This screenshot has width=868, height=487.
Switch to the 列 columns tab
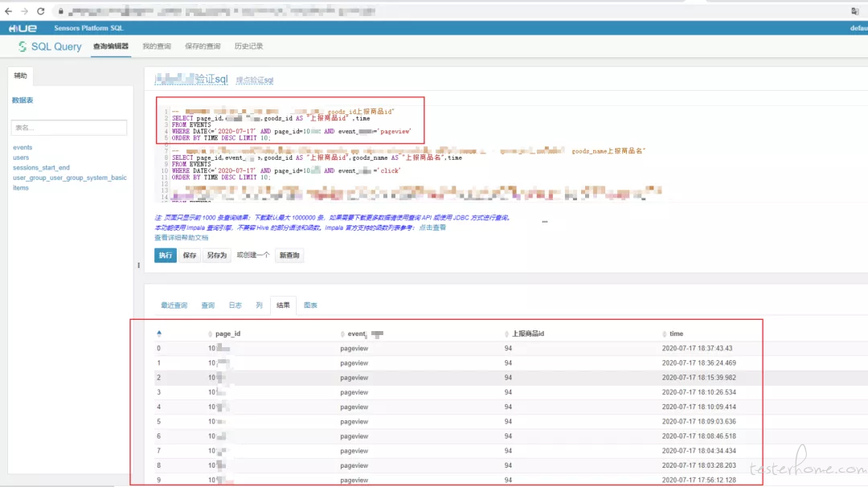(x=259, y=305)
